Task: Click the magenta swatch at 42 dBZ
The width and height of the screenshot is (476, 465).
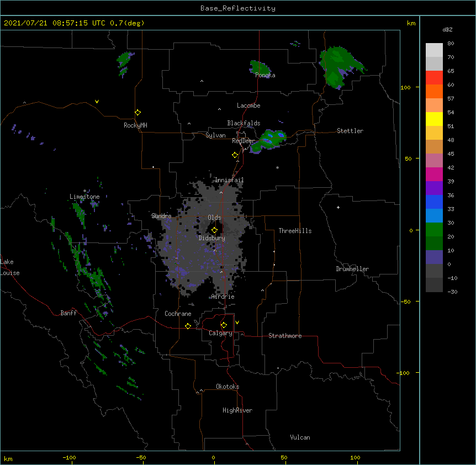Action: point(434,174)
